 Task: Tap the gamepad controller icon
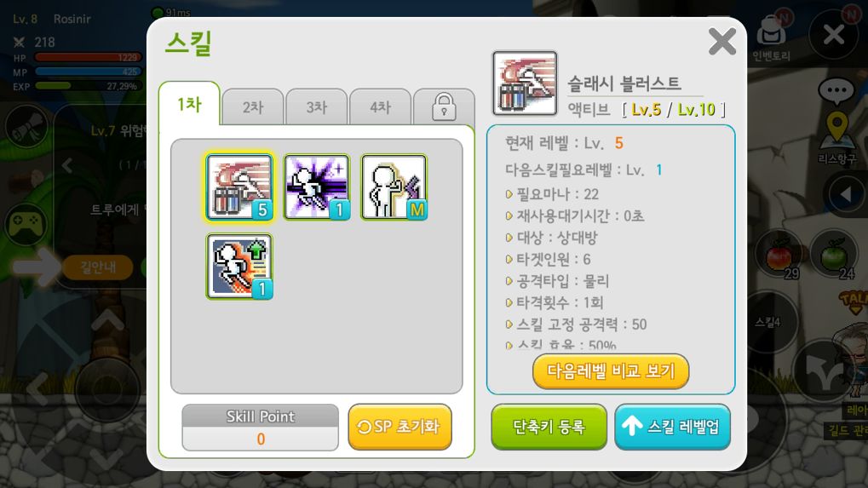(26, 223)
